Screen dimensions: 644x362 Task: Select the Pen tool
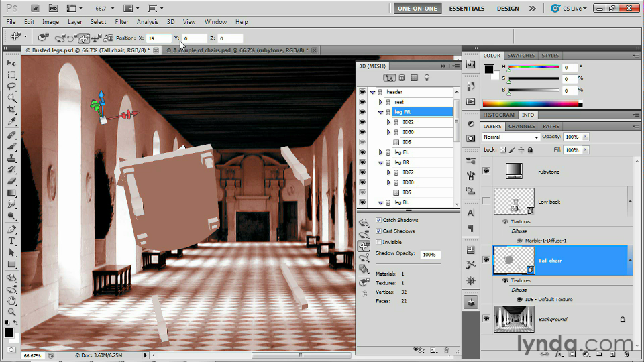click(11, 229)
